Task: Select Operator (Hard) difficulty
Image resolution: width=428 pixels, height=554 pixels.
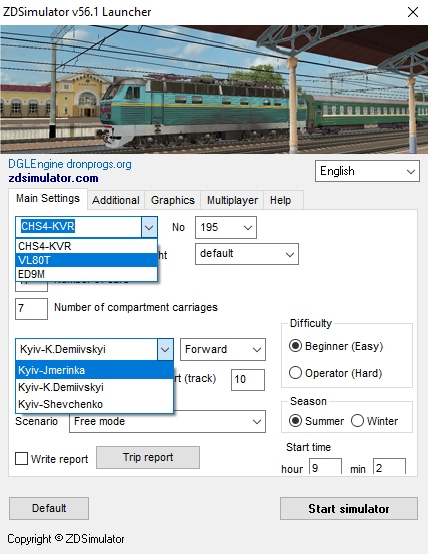Action: (x=336, y=373)
